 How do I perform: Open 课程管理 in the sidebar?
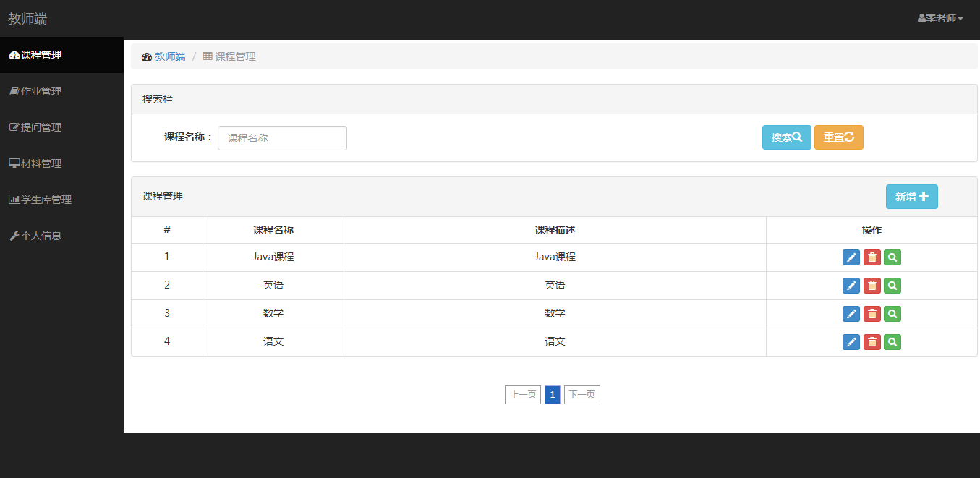pyautogui.click(x=61, y=55)
